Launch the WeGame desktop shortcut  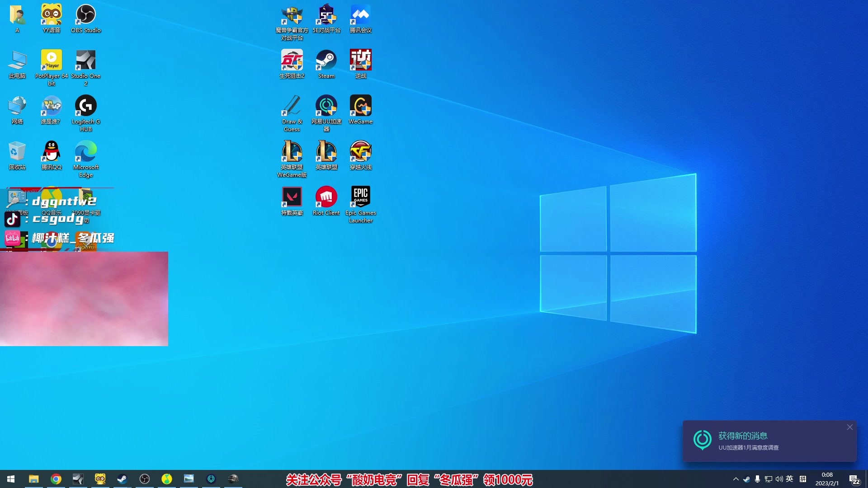(360, 107)
